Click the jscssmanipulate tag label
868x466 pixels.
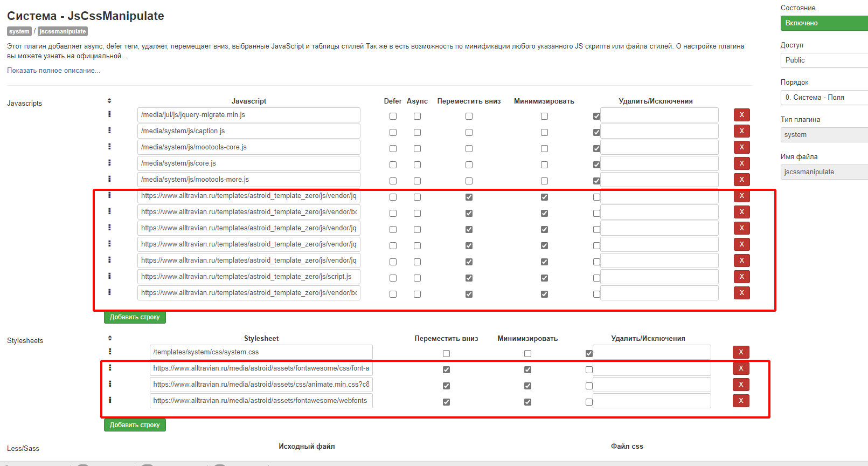tap(63, 32)
